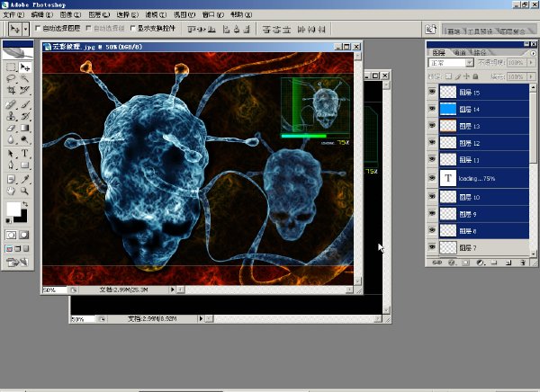The height and width of the screenshot is (392, 540).
Task: Select the Notes tool
Action: [11, 179]
